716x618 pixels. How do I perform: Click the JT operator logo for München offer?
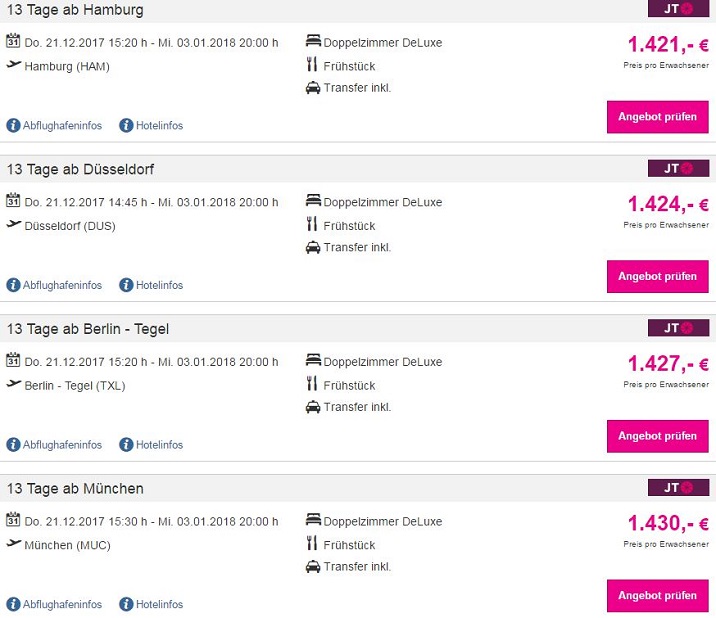(678, 488)
